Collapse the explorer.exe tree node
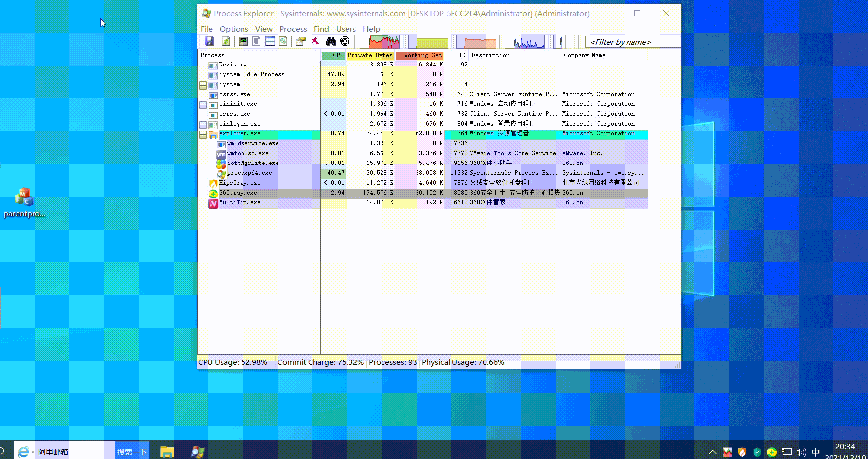The height and width of the screenshot is (459, 868). tap(203, 134)
